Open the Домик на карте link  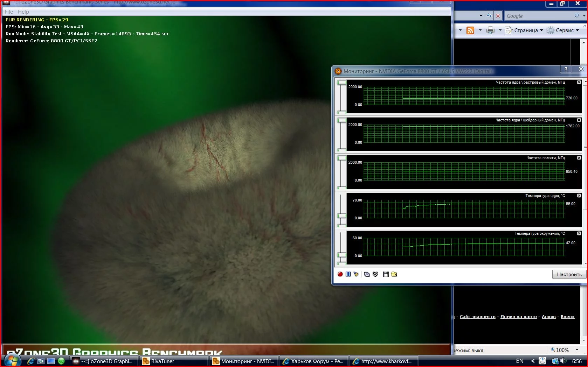[x=518, y=317]
